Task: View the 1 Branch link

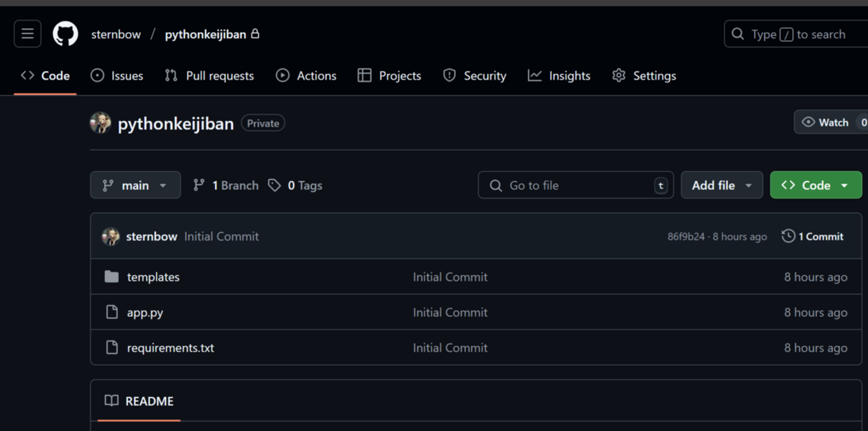Action: [226, 185]
